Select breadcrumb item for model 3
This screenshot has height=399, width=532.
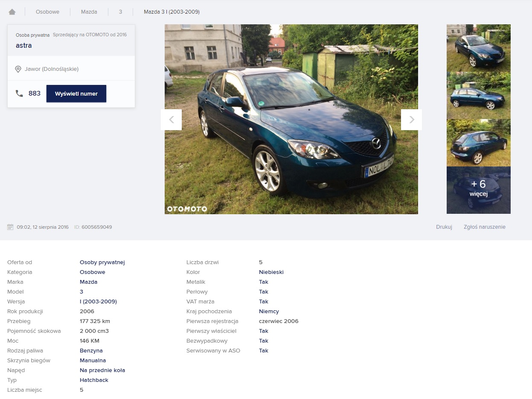[120, 12]
